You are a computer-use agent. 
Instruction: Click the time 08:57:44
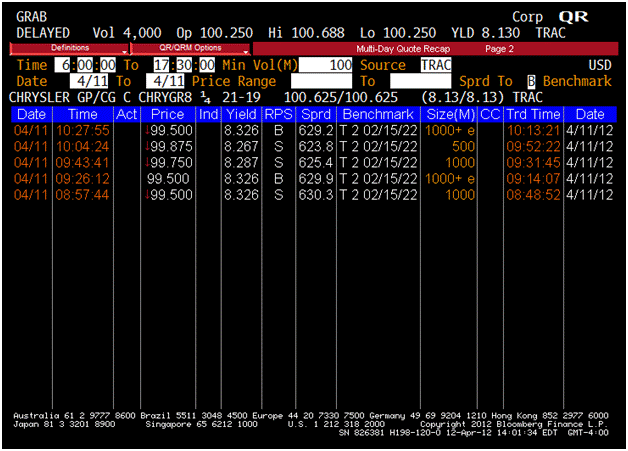(x=83, y=195)
